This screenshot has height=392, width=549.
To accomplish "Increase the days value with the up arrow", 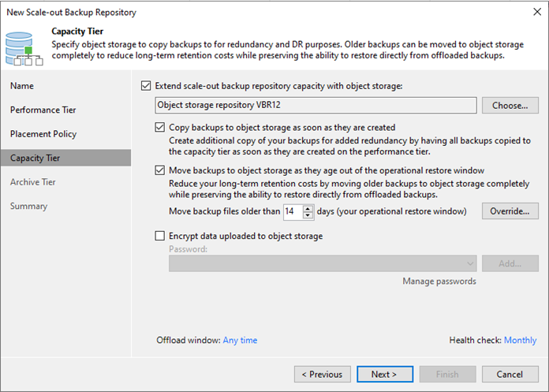I will [308, 208].
